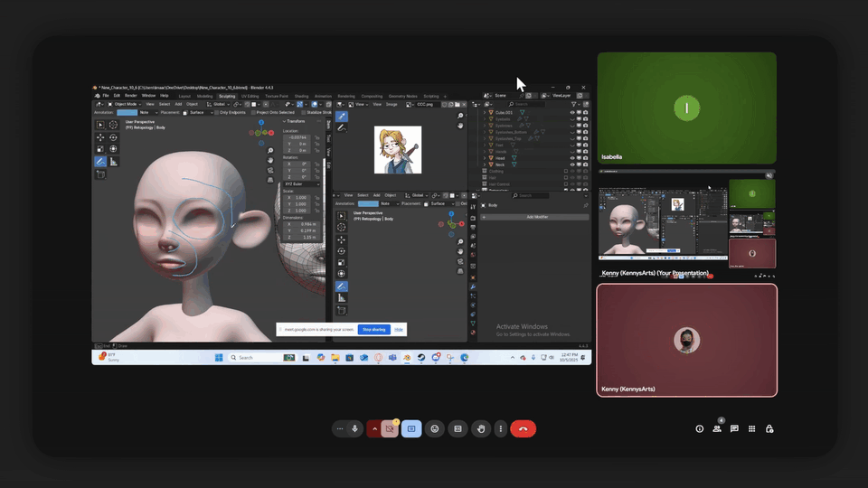868x488 pixels.
Task: Open the XYZ Euler rotation mode dropdown
Action: 301,183
